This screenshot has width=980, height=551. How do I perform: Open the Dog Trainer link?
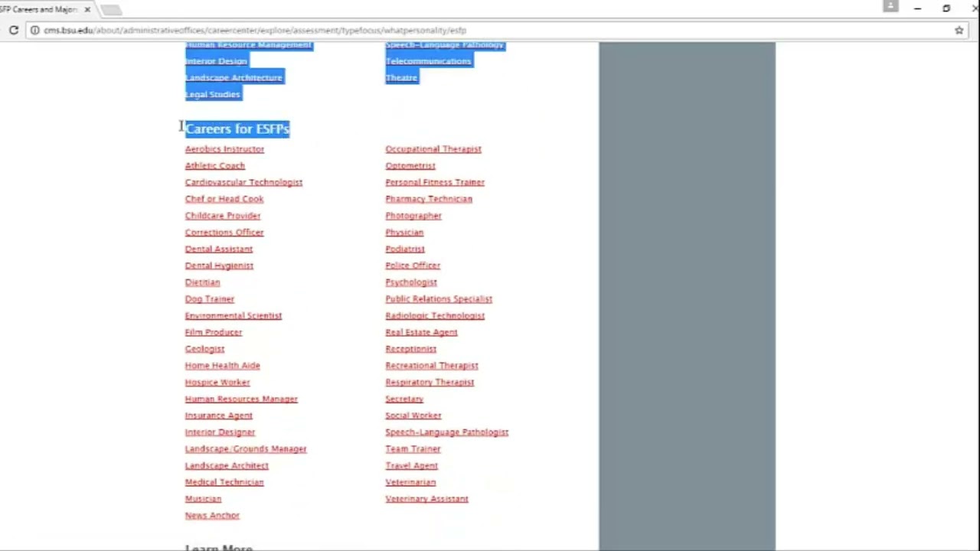click(x=209, y=299)
